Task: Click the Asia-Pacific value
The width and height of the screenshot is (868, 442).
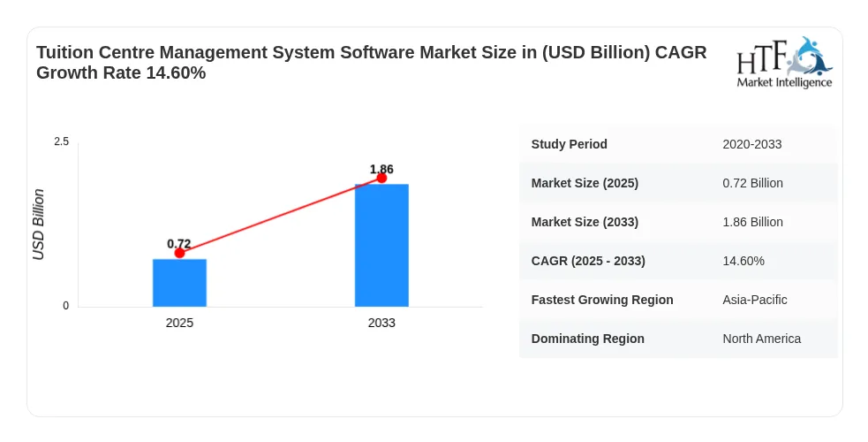Action: coord(754,300)
